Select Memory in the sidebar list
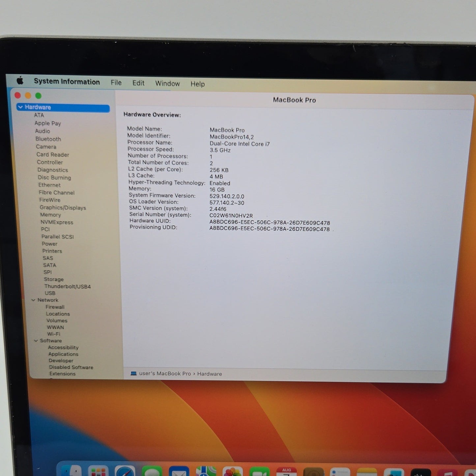476x476 pixels. point(50,215)
